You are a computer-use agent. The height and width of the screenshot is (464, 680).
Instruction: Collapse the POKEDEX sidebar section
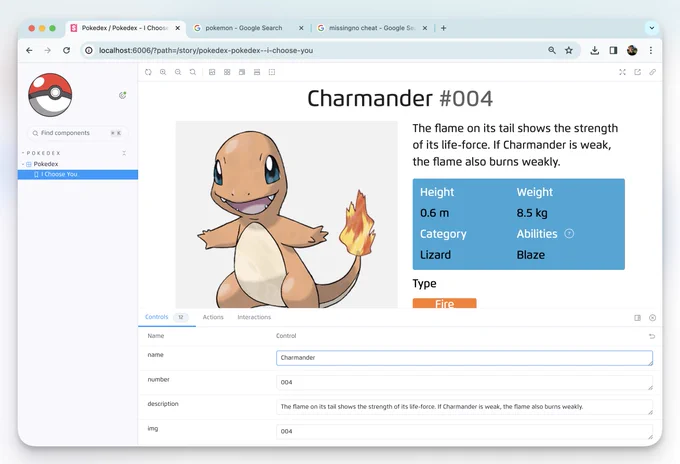coord(42,153)
